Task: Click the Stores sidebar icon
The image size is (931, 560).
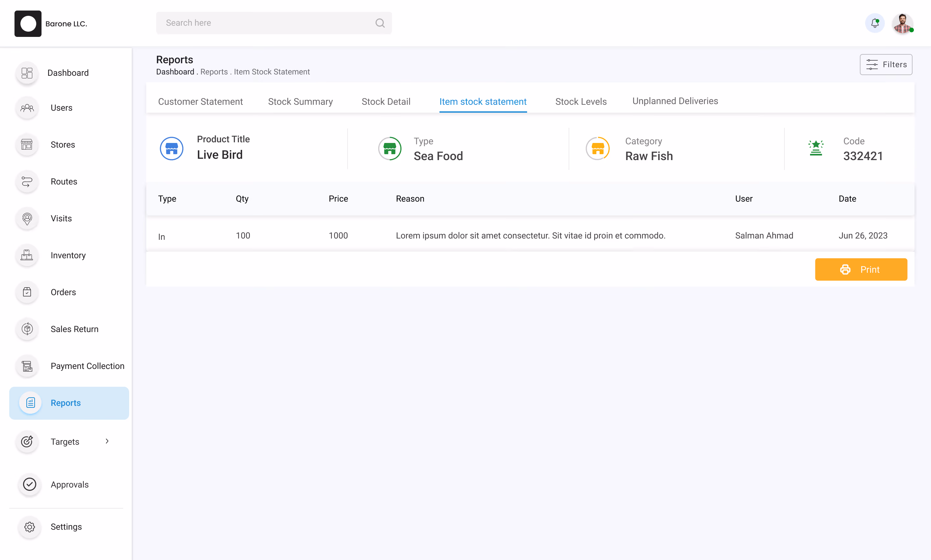Action: 27,145
